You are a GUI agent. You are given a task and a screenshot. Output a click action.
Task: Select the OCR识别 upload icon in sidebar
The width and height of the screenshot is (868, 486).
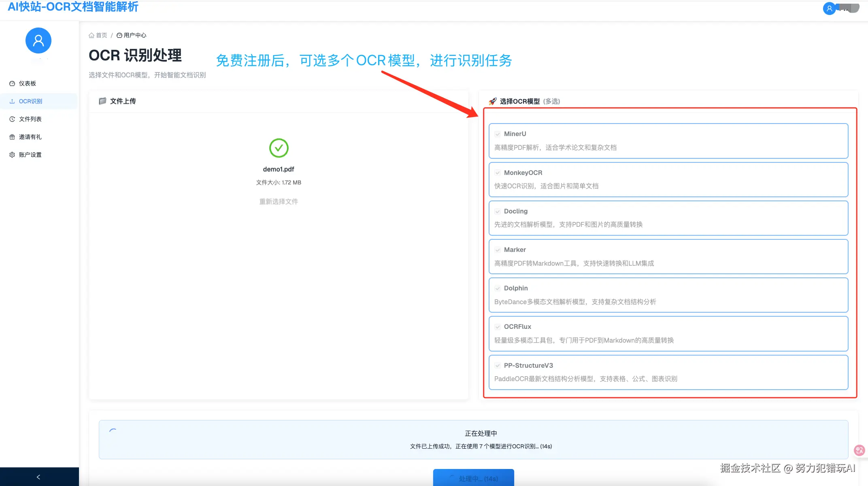point(12,101)
